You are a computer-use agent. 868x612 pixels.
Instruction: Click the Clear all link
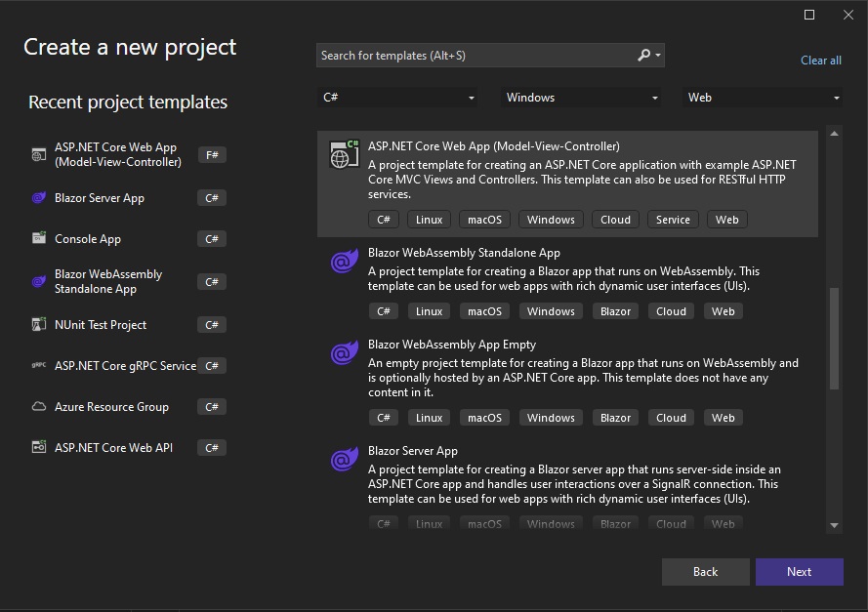pyautogui.click(x=821, y=61)
